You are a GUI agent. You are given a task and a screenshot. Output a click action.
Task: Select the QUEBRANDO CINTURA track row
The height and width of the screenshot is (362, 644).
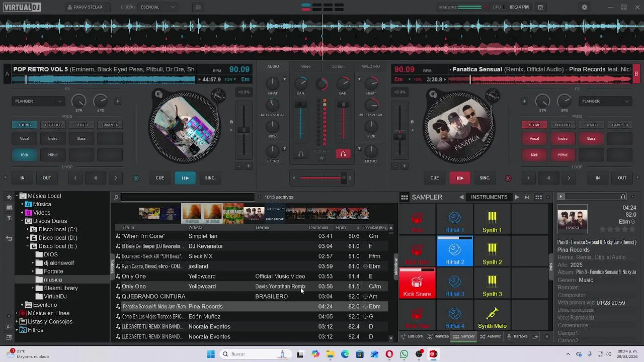coord(252,296)
